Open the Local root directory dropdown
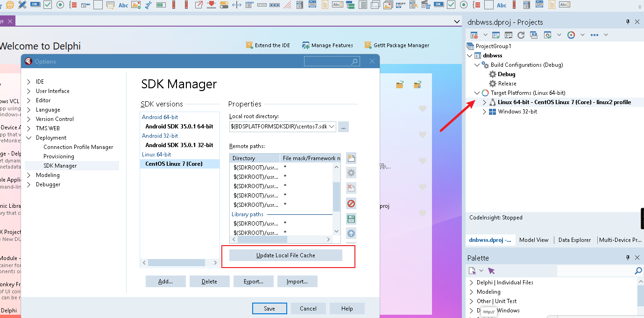644x318 pixels. [x=332, y=127]
